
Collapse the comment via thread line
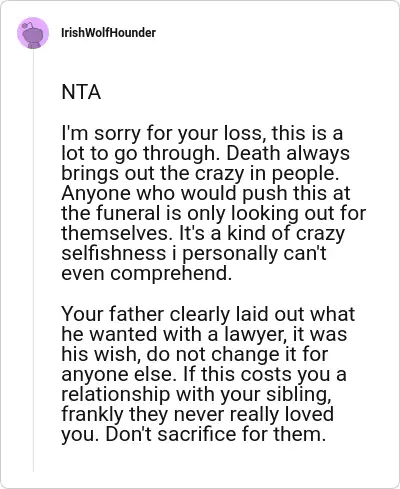pyautogui.click(x=33, y=260)
